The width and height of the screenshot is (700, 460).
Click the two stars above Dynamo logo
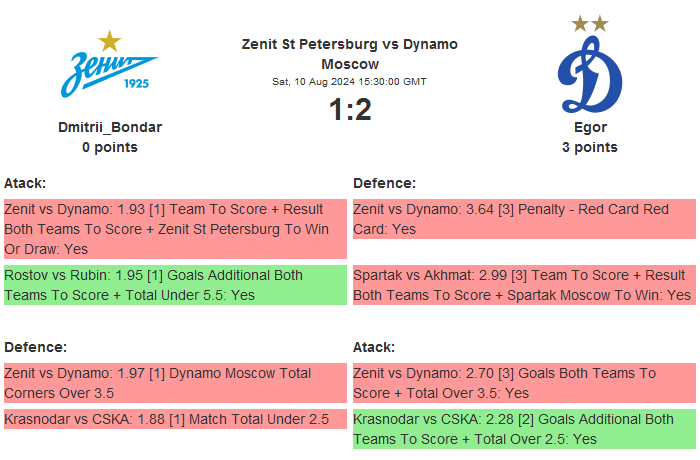pos(589,23)
